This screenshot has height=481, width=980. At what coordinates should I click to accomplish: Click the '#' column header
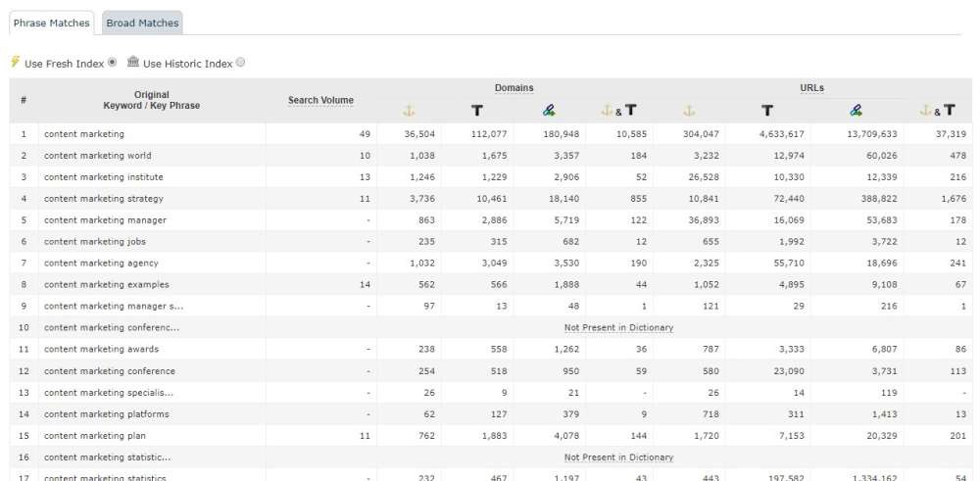tap(24, 100)
